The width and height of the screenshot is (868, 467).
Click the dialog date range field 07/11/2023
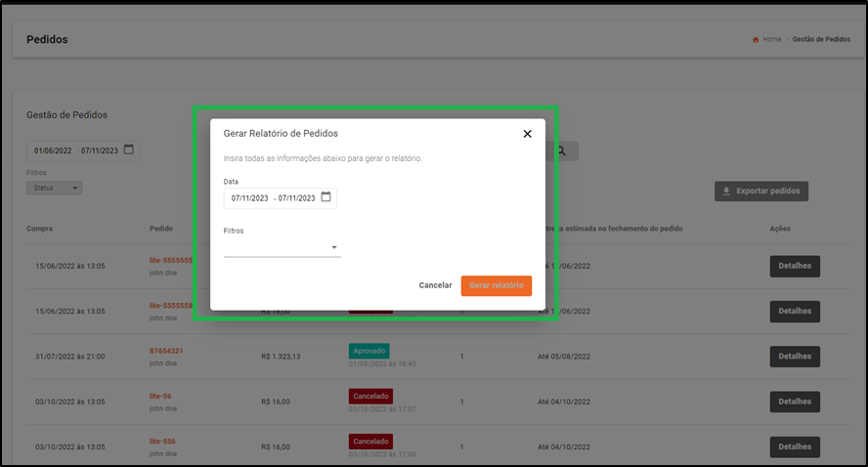(281, 198)
